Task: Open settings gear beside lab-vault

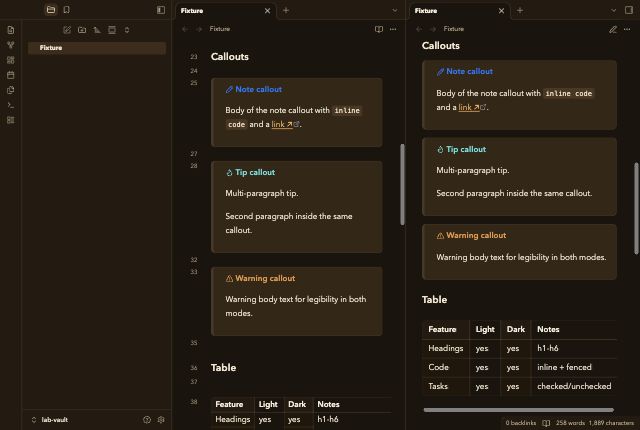Action: 161,420
